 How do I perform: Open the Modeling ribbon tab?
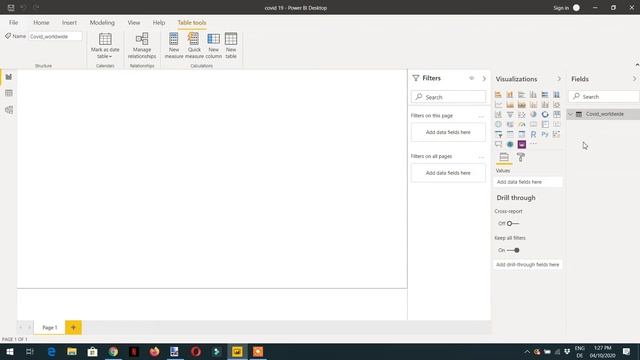[x=102, y=23]
